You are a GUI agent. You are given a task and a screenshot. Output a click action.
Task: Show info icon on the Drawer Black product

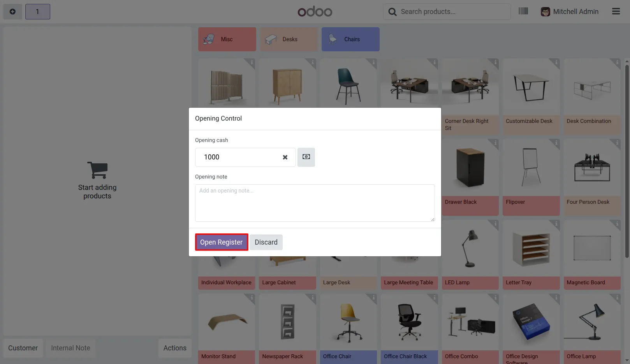(x=495, y=143)
